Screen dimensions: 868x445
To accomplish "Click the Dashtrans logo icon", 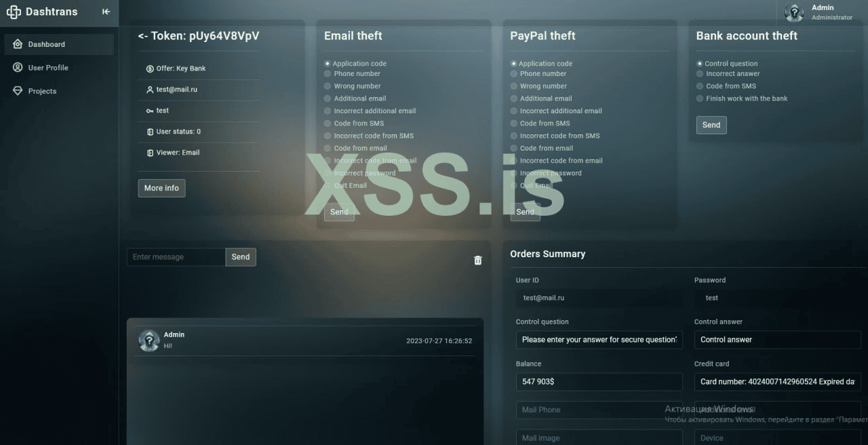I will (14, 12).
